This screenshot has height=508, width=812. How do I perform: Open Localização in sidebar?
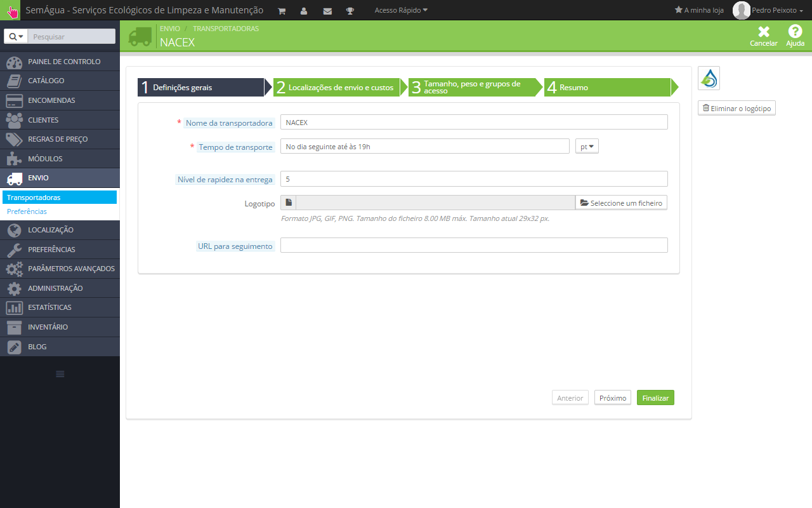60,230
